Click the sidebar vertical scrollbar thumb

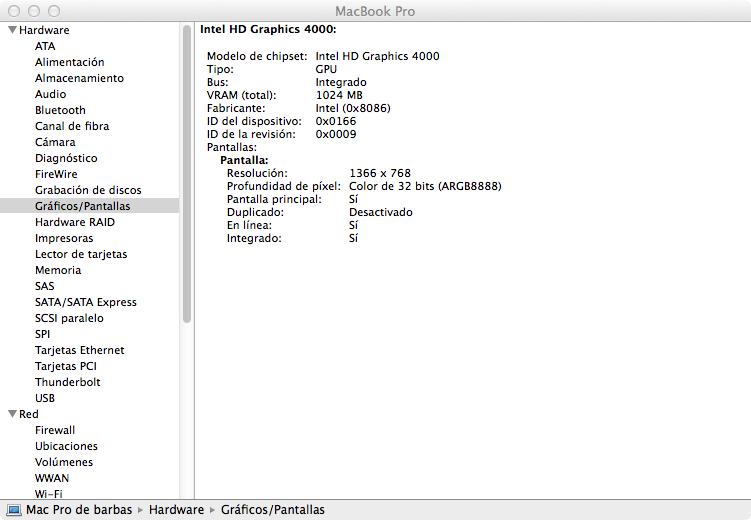[187, 174]
